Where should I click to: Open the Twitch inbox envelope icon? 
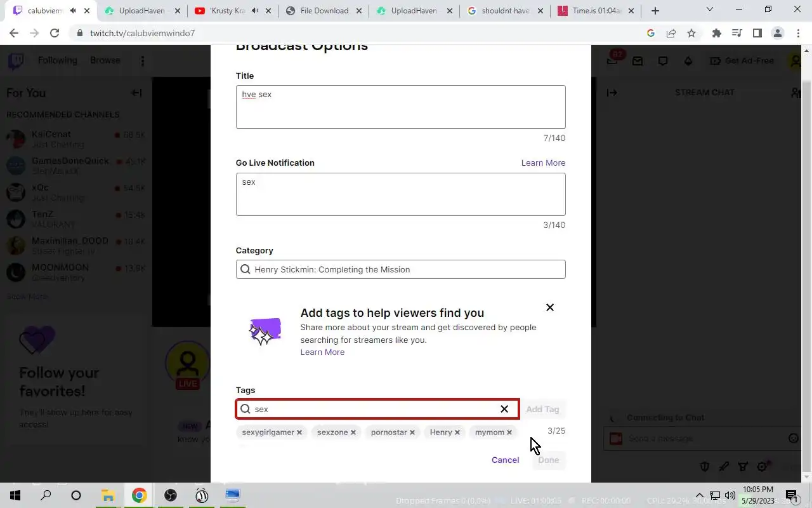[x=638, y=61]
